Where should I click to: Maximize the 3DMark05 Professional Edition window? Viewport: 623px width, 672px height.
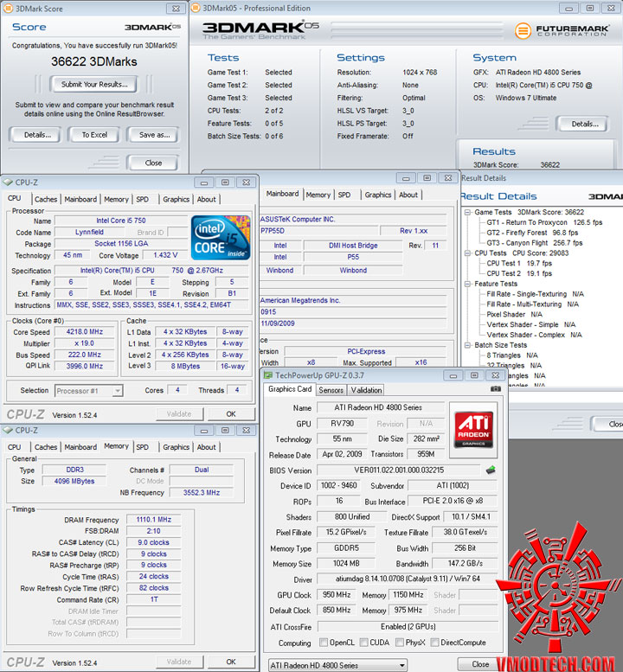[x=590, y=8]
